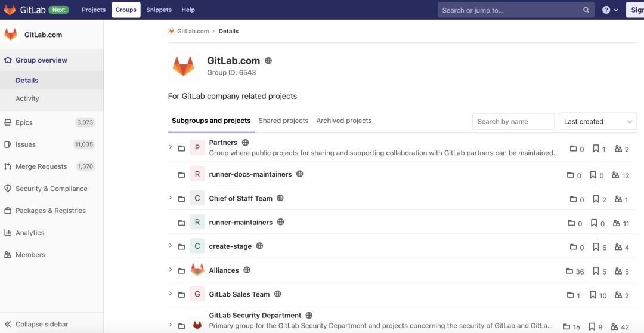Click the Security & Compliance shield icon
This screenshot has height=333, width=644.
(x=7, y=189)
